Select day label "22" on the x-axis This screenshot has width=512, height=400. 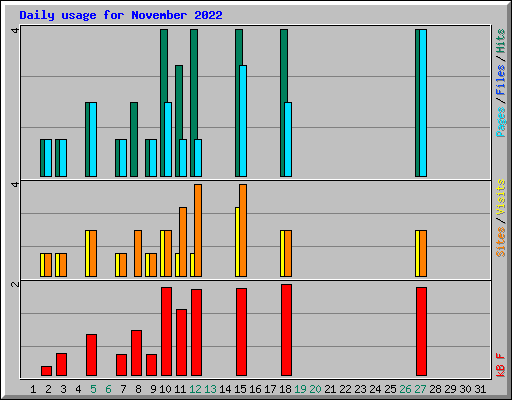pyautogui.click(x=345, y=389)
